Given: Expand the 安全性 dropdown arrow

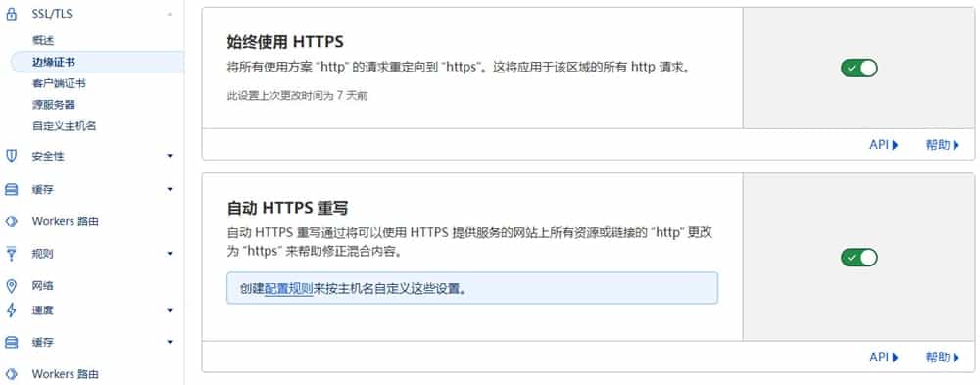Looking at the screenshot, I should 170,156.
